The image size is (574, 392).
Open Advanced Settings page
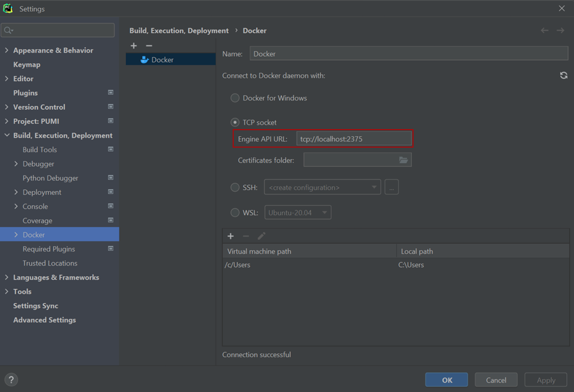[45, 320]
